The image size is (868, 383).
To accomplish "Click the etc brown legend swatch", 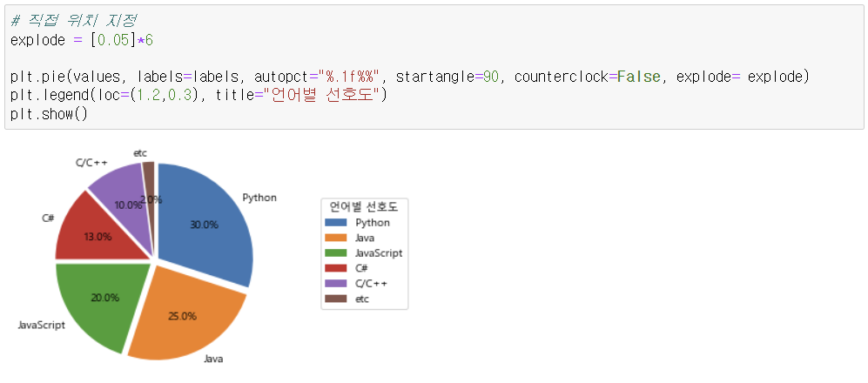I will coord(335,299).
